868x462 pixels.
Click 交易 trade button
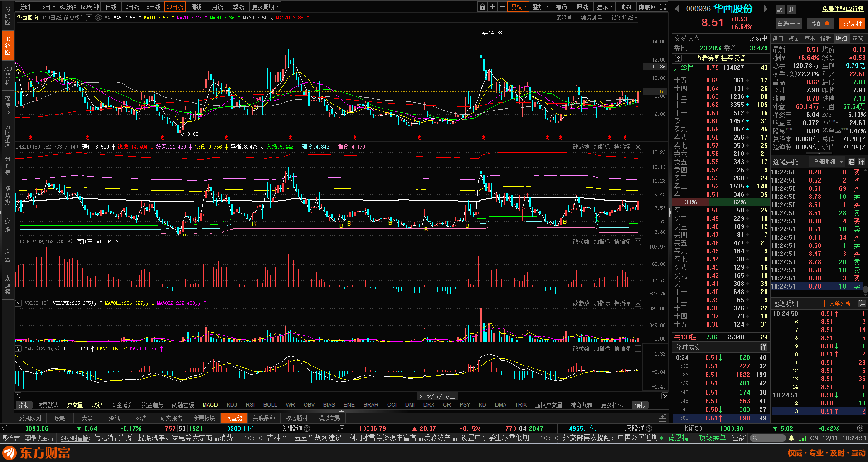click(853, 24)
